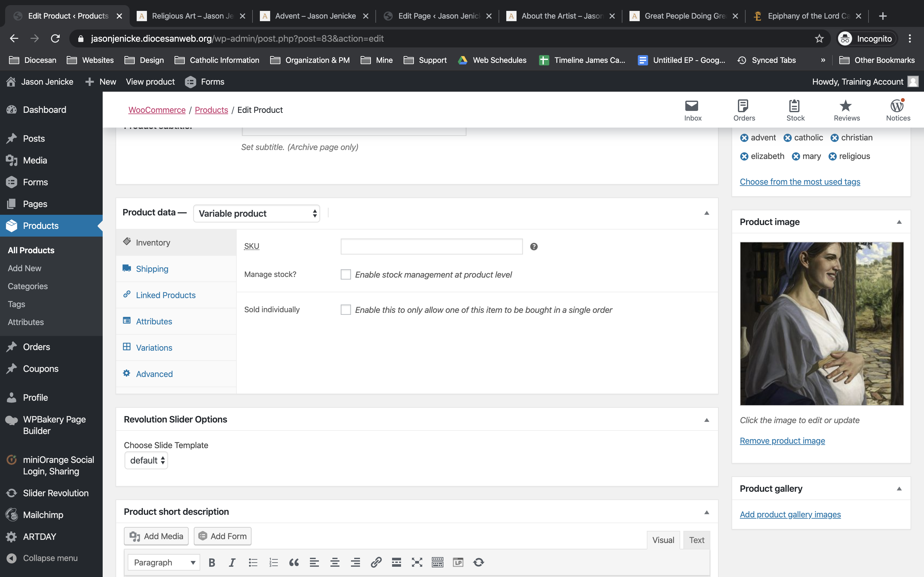
Task: Click the Add Media button
Action: (156, 536)
